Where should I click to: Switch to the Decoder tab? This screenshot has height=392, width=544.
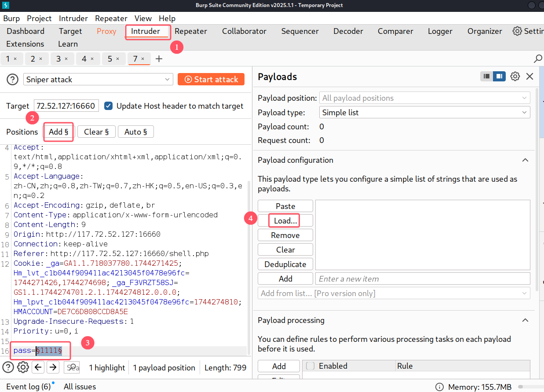(348, 31)
